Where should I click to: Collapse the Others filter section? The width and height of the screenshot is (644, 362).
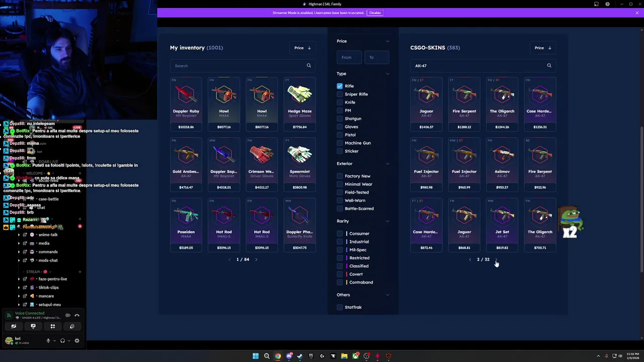[387, 295]
